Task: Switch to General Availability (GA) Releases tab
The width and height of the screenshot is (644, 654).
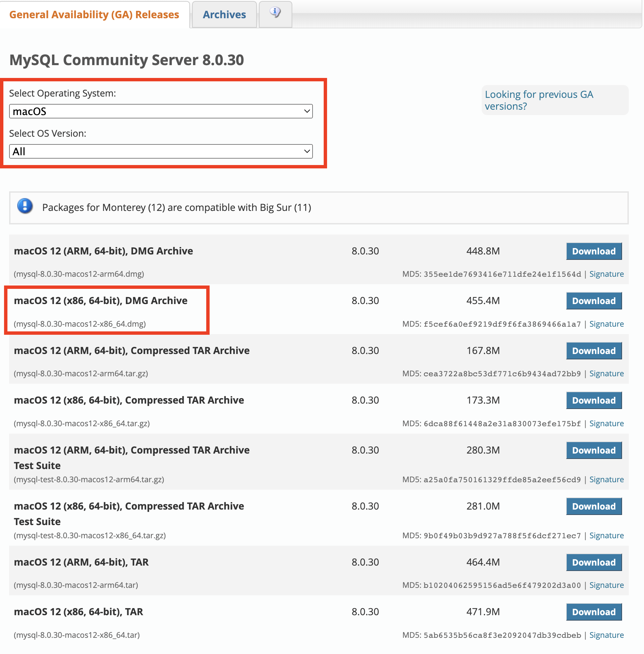Action: (x=94, y=15)
